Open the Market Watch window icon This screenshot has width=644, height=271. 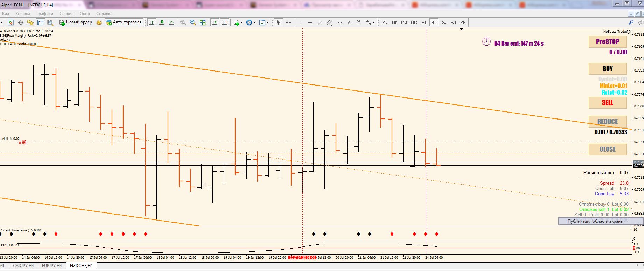point(11,22)
